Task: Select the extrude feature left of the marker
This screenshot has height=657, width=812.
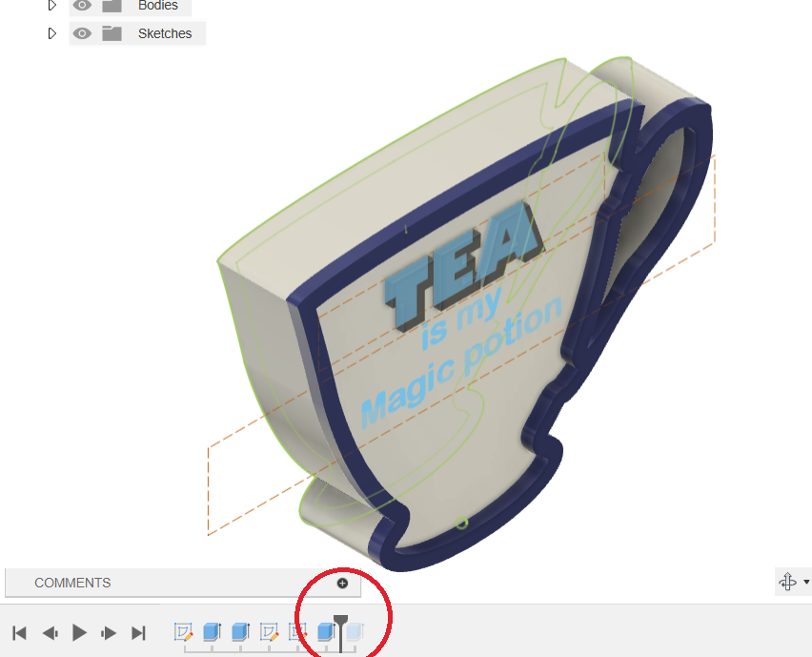Action: tap(326, 631)
